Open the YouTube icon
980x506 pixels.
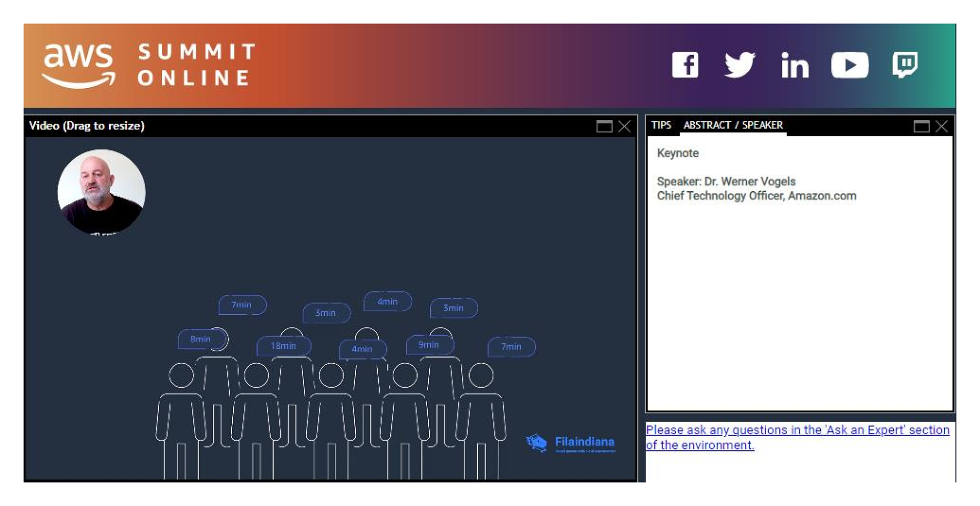click(x=850, y=65)
